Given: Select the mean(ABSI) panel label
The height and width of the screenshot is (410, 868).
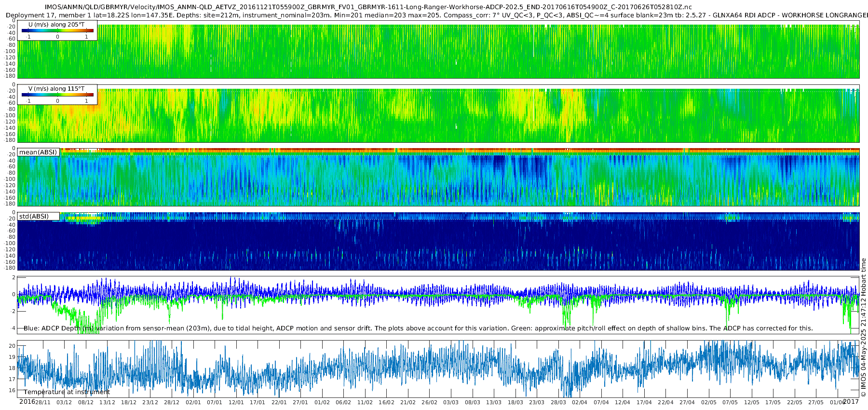Looking at the screenshot, I should tap(38, 152).
